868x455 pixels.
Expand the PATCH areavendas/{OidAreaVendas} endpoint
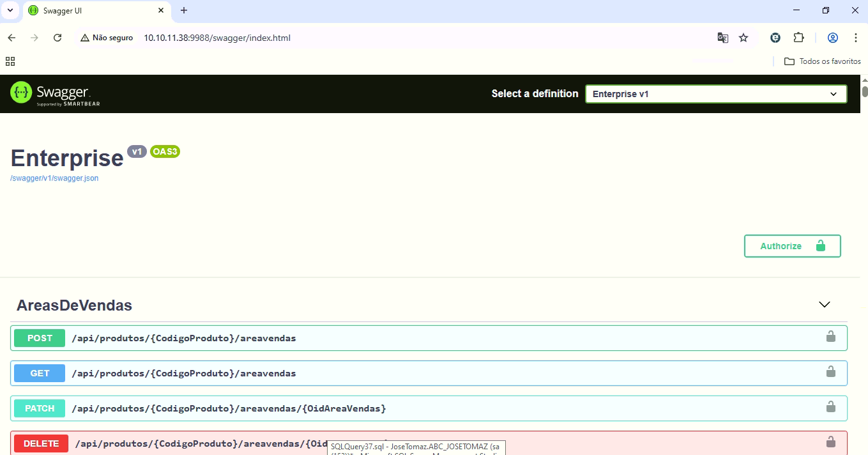point(429,408)
